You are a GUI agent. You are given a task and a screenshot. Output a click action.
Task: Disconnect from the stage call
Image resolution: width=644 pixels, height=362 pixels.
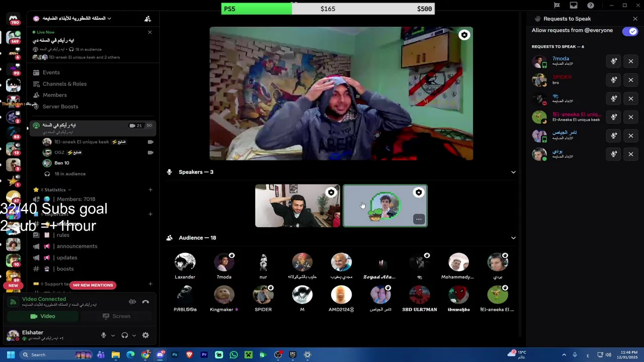(x=145, y=302)
